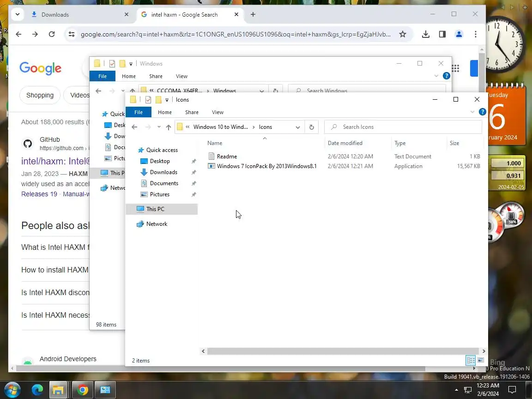
Task: Bookmark the Google search page with the star
Action: pos(402,34)
